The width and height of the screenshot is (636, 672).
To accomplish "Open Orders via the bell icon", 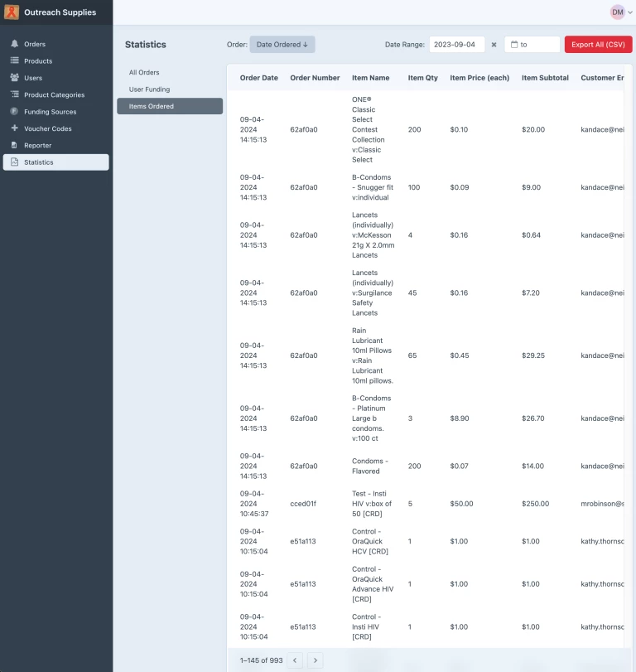I will 14,44.
